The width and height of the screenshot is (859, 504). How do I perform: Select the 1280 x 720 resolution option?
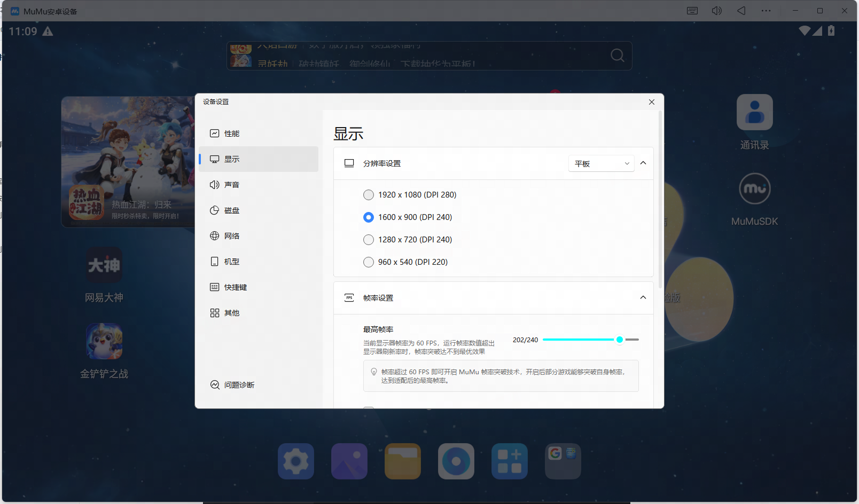pyautogui.click(x=369, y=240)
